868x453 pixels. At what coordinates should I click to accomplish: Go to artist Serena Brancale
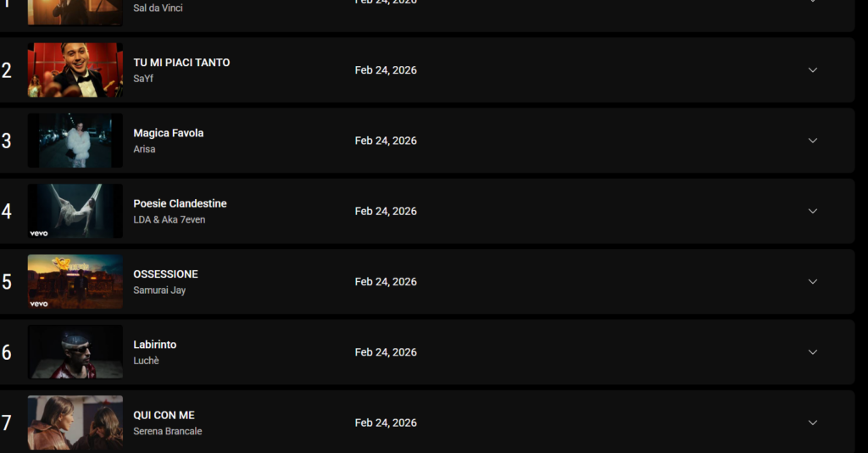[167, 432]
